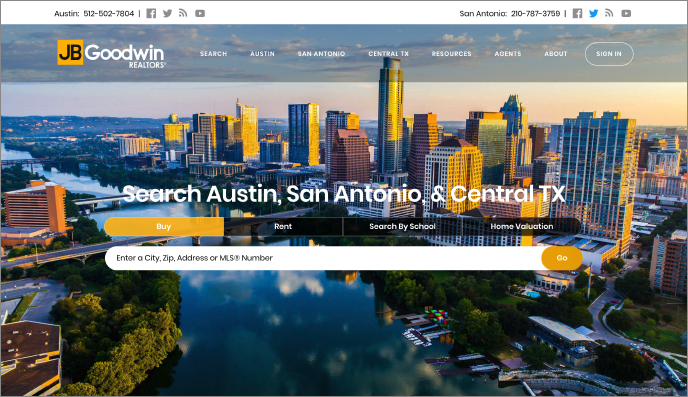Open the Austin Facebook icon
Screen dimensions: 688x397
pos(151,14)
